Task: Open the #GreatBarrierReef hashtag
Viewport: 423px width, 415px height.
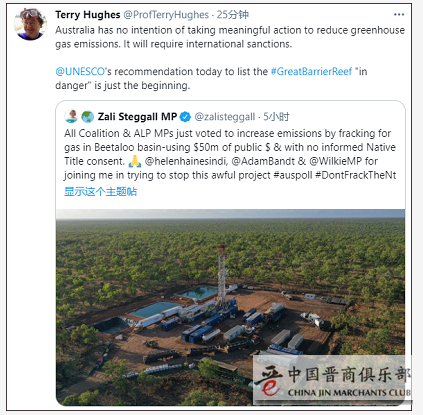Action: pos(311,72)
